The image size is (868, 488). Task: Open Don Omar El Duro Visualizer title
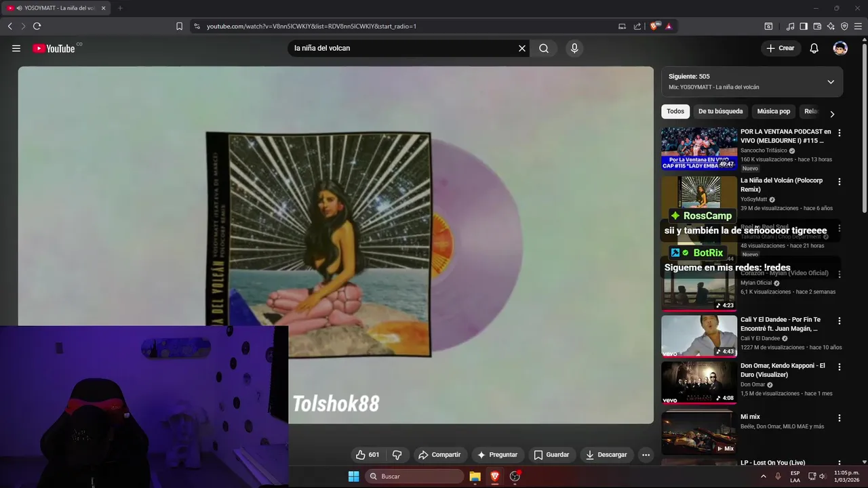tap(783, 370)
